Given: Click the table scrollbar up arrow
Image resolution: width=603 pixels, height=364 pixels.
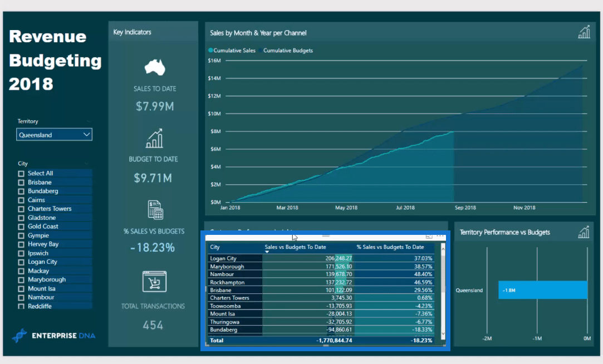Looking at the screenshot, I should [443, 249].
